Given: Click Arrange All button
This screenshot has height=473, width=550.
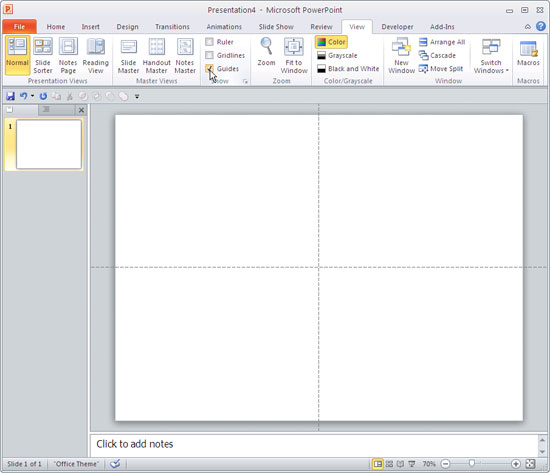Looking at the screenshot, I should [442, 42].
